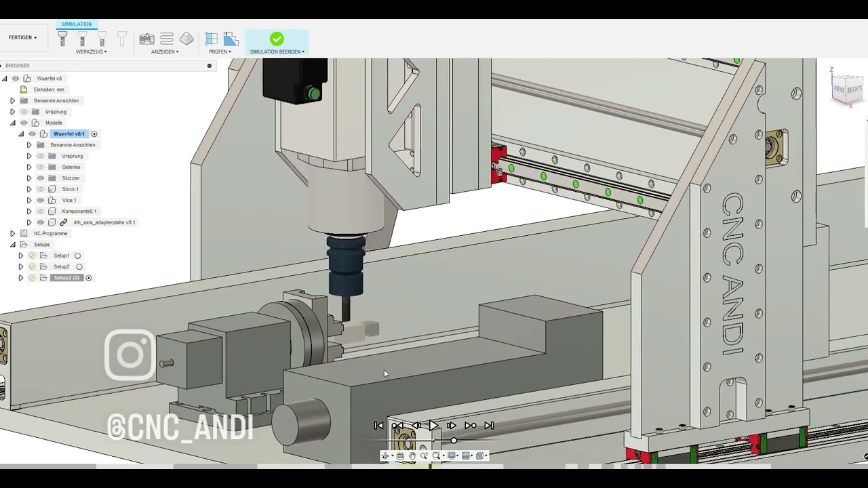Move the simulation timeline slider handle

tap(454, 441)
